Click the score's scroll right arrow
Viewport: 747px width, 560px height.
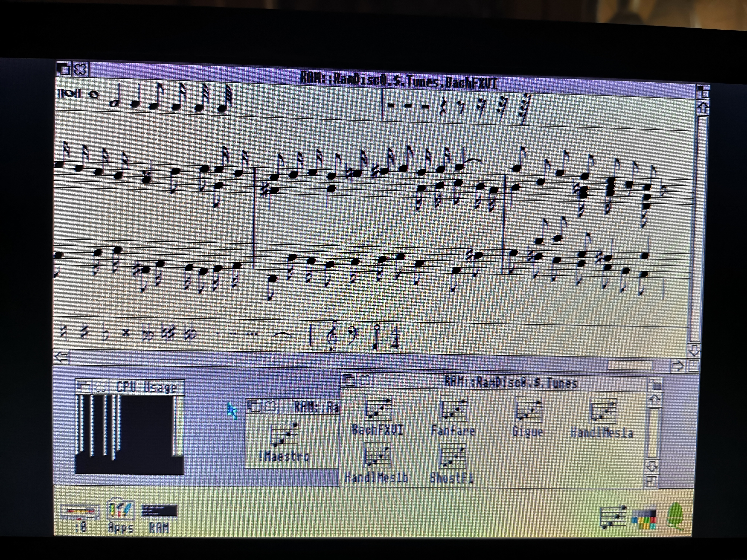click(x=677, y=366)
